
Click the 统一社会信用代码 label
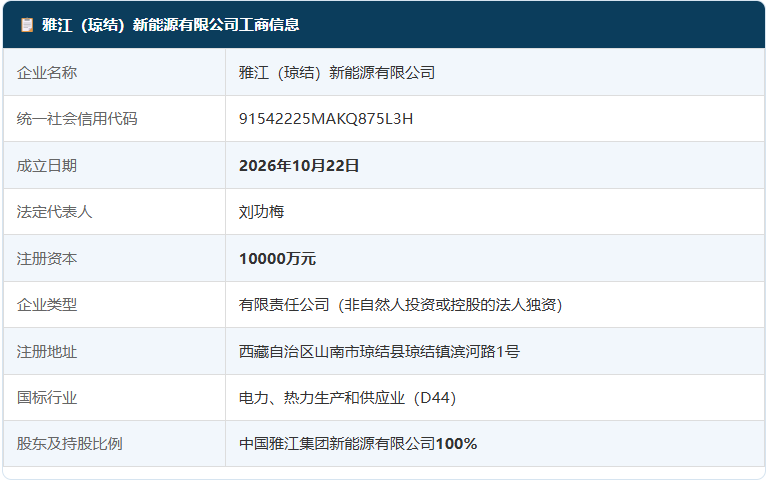pos(77,119)
